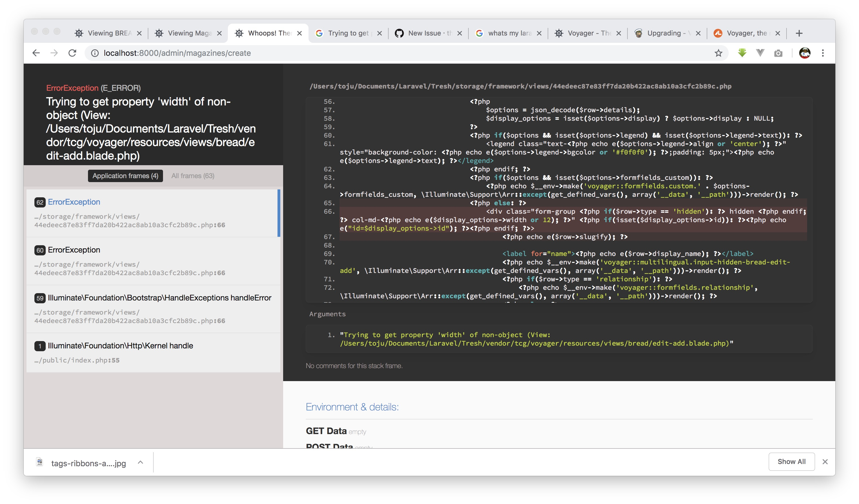859x504 pixels.
Task: Switch to Voyager - The tab
Action: 588,33
